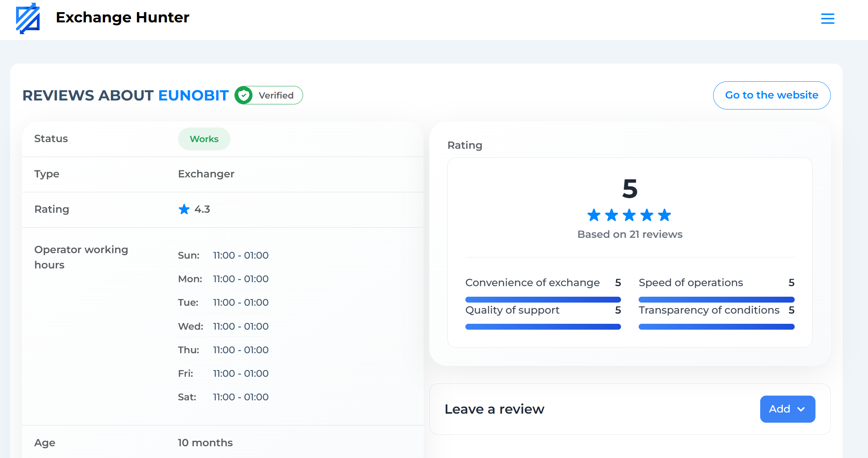The image size is (868, 458).
Task: Click the 'Leave a review' heading
Action: pyautogui.click(x=494, y=409)
